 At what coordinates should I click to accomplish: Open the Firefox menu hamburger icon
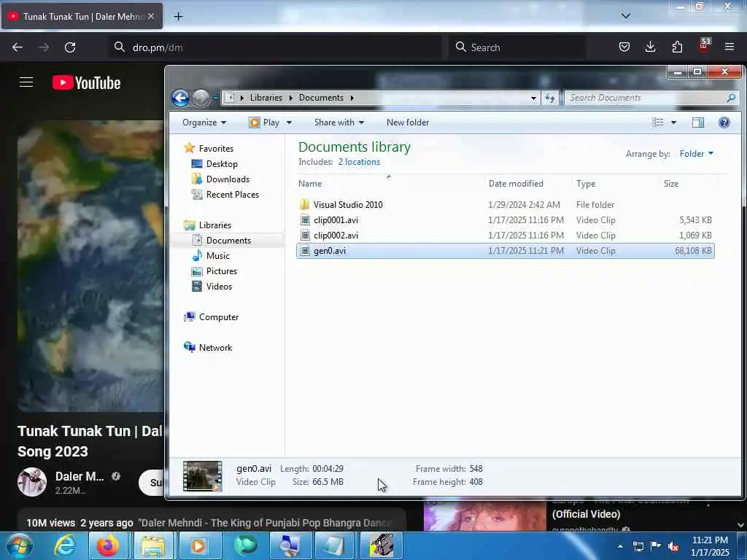click(x=729, y=47)
